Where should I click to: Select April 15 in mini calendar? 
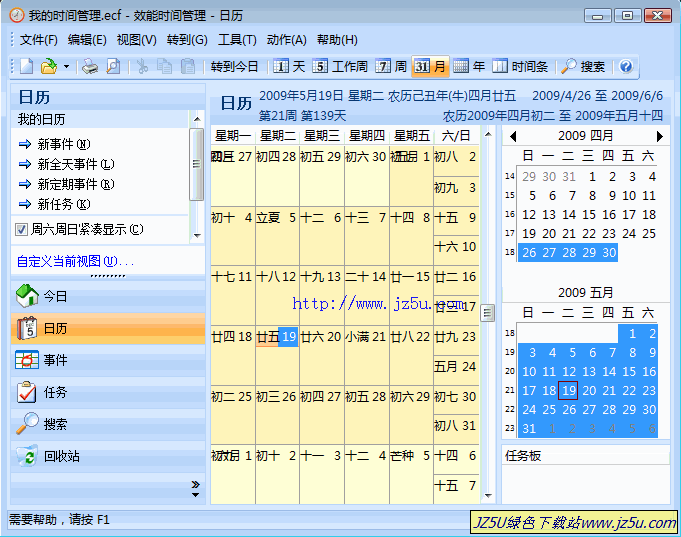pyautogui.click(x=589, y=215)
